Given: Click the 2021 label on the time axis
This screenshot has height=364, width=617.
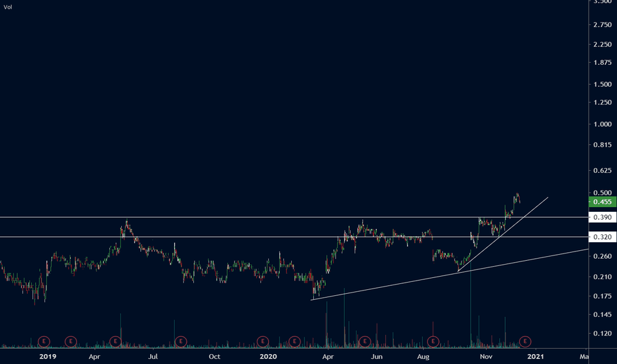Looking at the screenshot, I should (x=536, y=357).
